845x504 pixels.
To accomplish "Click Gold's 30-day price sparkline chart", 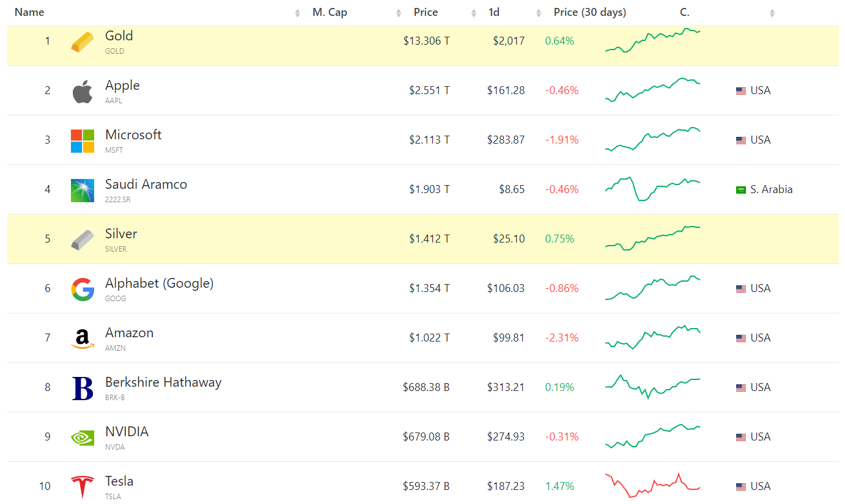I will pos(652,40).
